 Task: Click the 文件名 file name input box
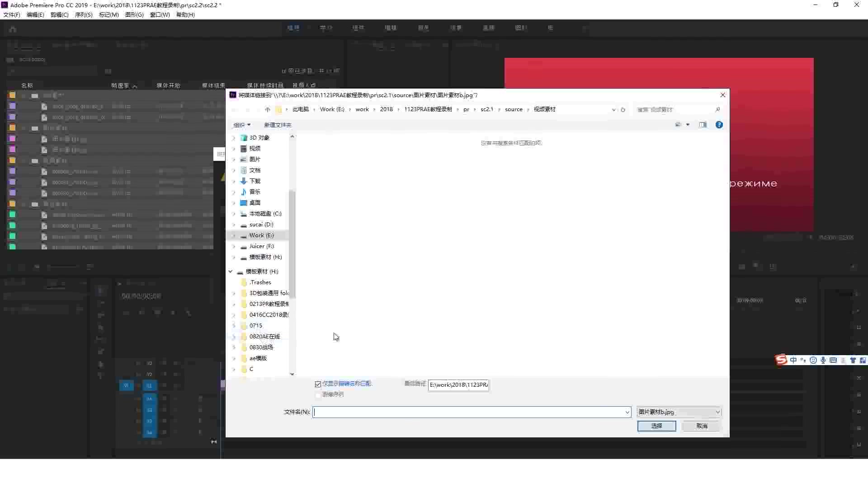coord(468,412)
